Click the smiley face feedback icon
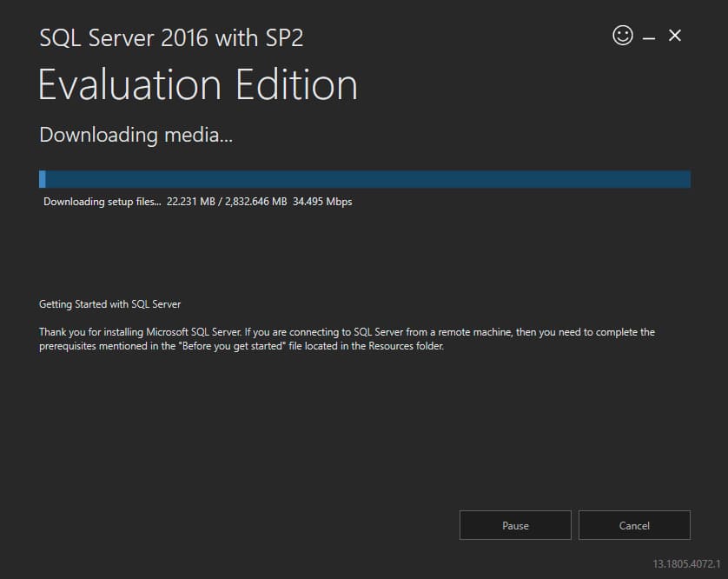728x579 pixels. 623,36
